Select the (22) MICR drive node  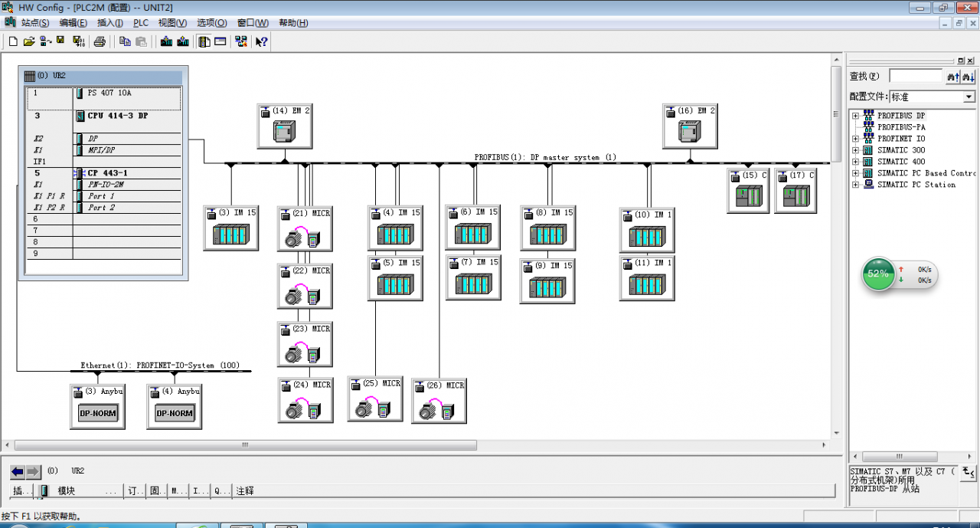305,286
